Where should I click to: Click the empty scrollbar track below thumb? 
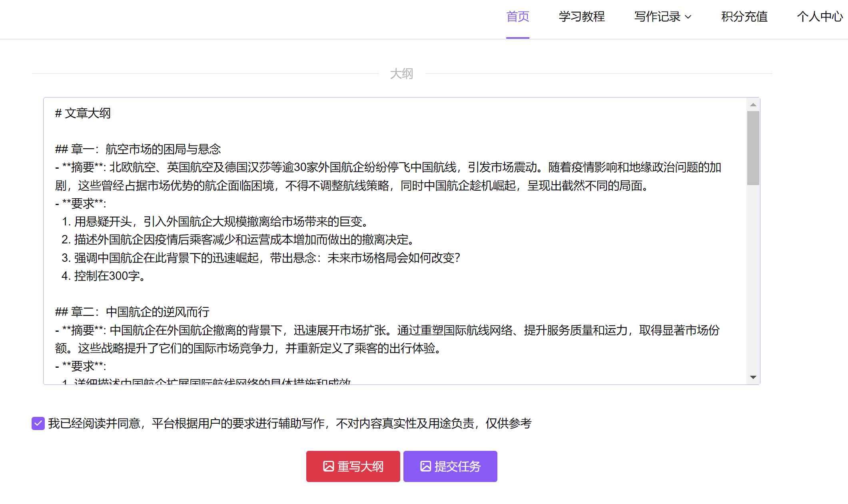point(753,280)
